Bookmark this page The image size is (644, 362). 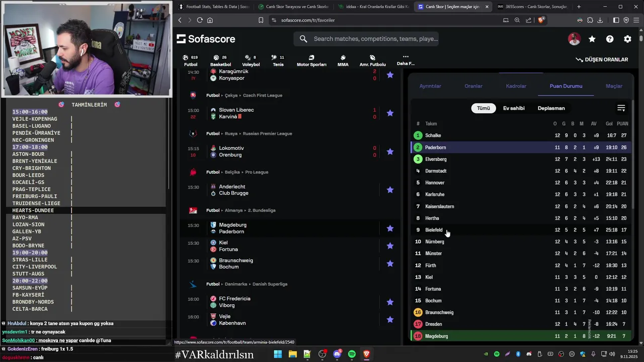261,20
